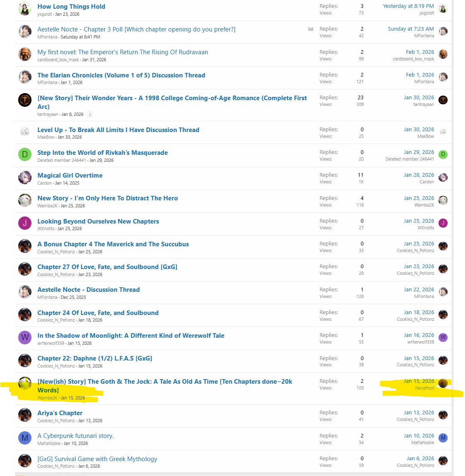Open "[GxG] Survival Game with Greek Mythology" thread
This screenshot has height=476, width=465.
[97, 459]
